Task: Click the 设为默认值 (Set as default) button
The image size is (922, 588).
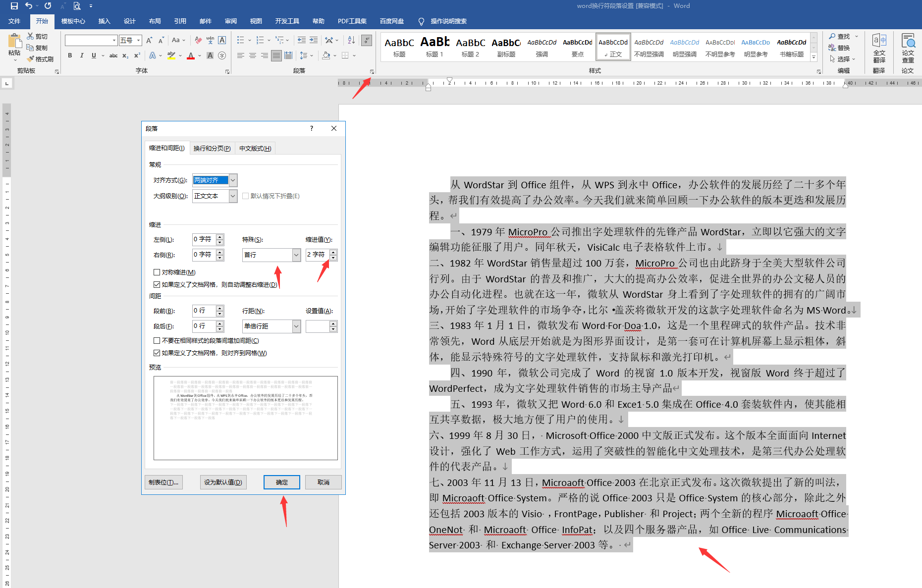Action: click(223, 482)
